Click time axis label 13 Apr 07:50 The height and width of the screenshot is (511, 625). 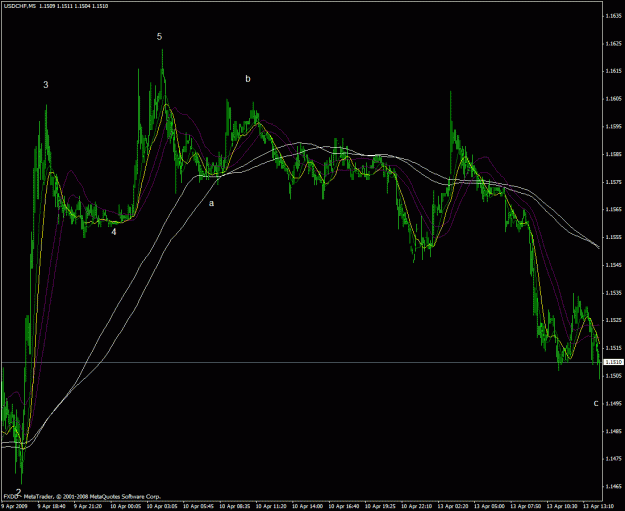click(526, 506)
